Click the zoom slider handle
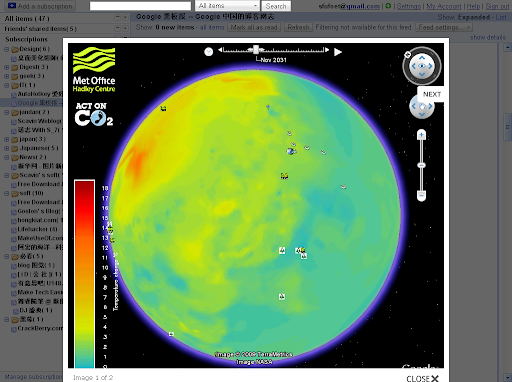Screen dimensions: 512x382 [421, 165]
